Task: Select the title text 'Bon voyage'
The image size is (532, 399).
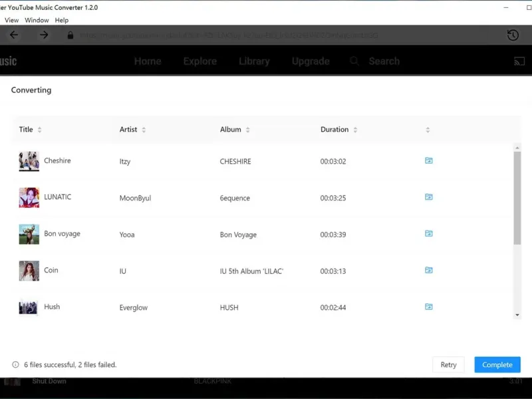Action: (x=62, y=234)
